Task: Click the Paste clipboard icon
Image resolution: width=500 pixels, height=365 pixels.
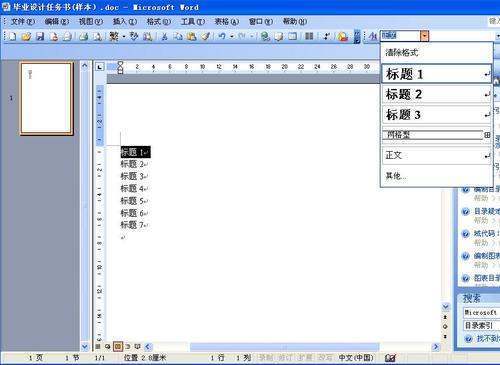Action: 192,36
